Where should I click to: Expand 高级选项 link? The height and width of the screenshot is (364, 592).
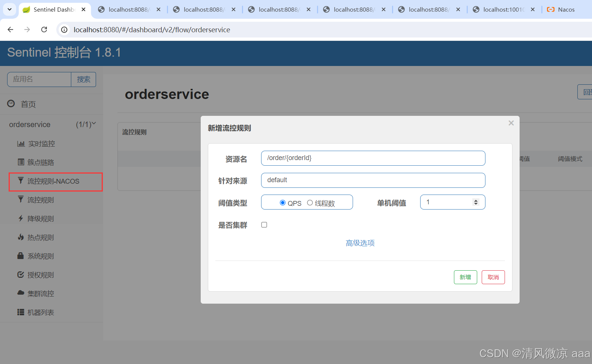(x=360, y=243)
